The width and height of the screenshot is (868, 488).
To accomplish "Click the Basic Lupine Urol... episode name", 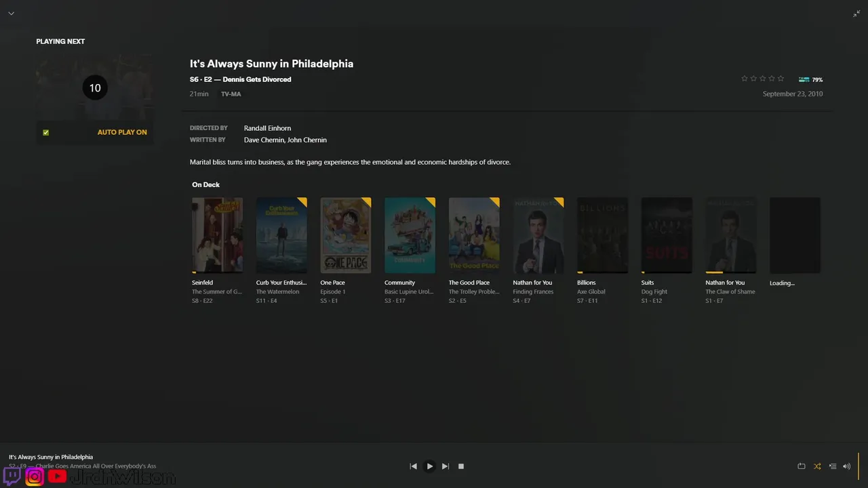I will [409, 292].
